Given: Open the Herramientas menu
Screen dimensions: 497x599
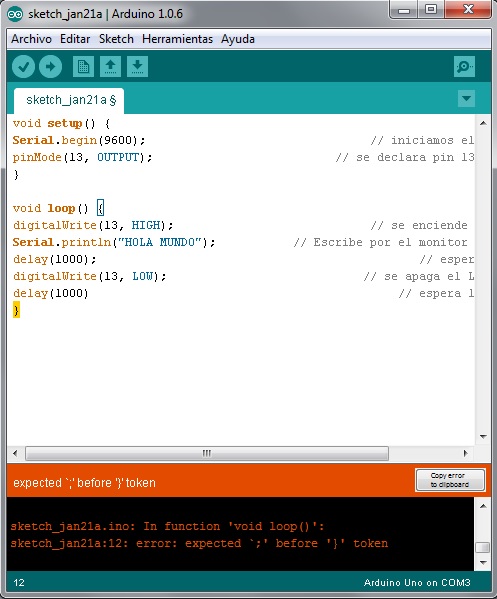Looking at the screenshot, I should pos(177,39).
